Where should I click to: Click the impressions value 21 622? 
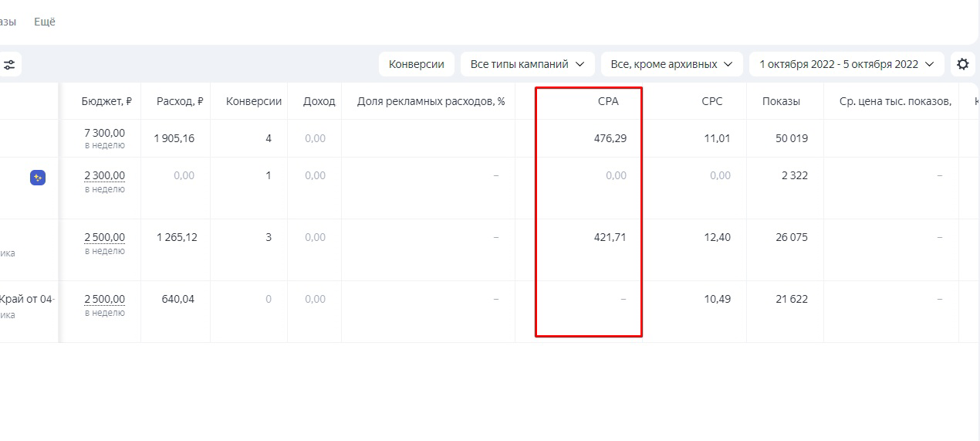tap(792, 299)
